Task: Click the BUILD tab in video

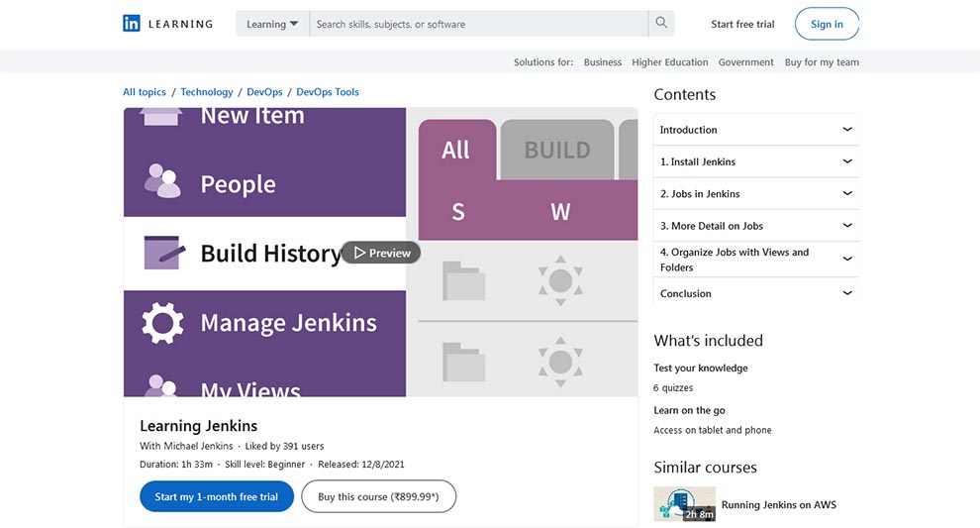Action: (557, 150)
